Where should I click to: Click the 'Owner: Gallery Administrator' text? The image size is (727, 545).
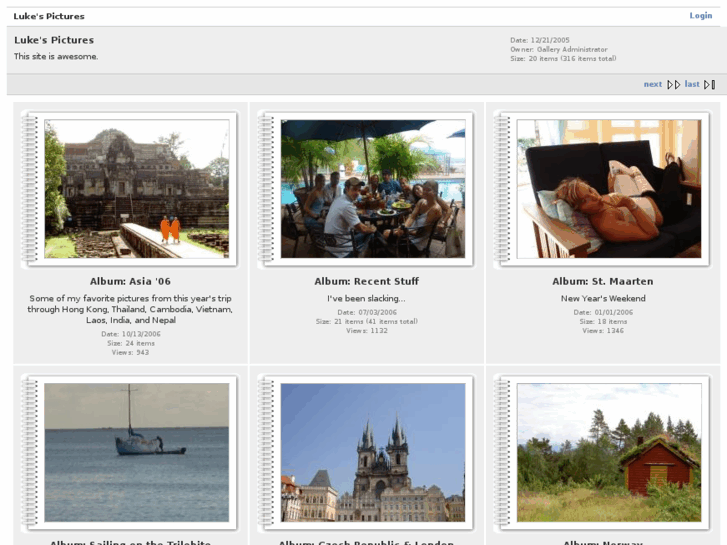point(559,49)
